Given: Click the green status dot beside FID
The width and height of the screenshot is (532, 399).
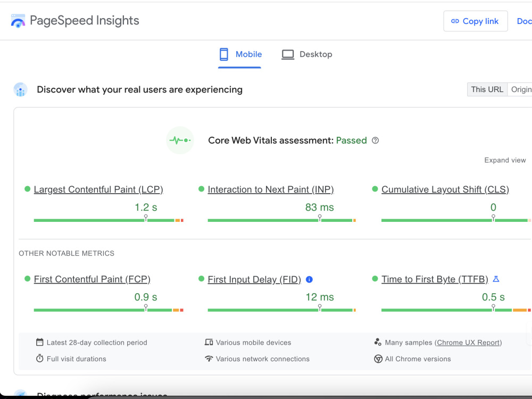Looking at the screenshot, I should (x=201, y=279).
